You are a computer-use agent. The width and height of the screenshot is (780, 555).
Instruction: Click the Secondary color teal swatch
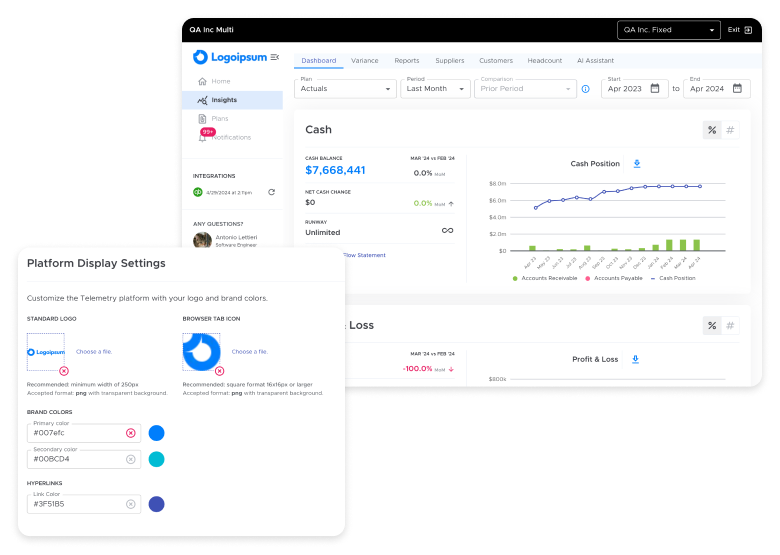[157, 459]
